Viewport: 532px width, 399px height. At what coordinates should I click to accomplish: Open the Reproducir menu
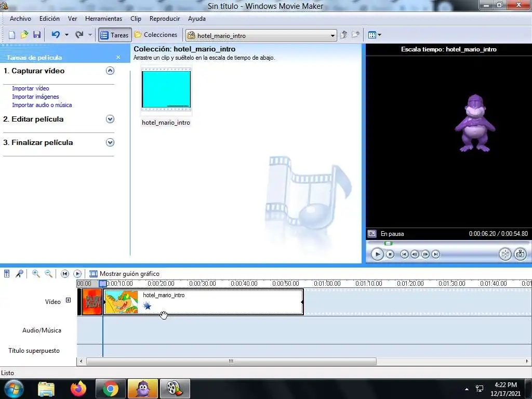[x=165, y=19]
